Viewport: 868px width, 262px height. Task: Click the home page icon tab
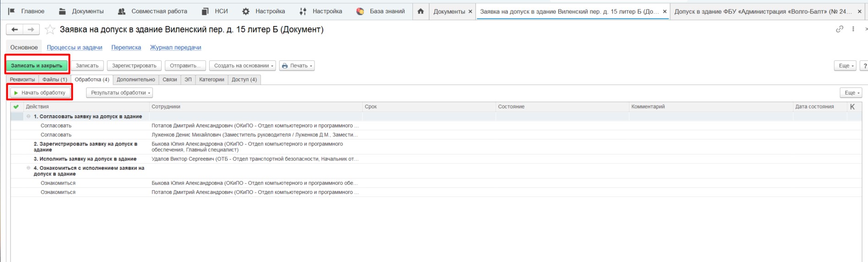pos(420,11)
